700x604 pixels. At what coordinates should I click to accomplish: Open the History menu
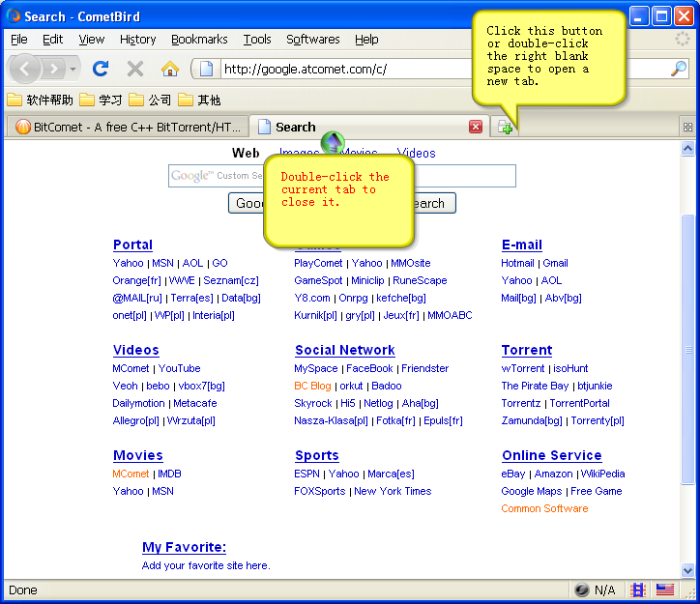[x=137, y=40]
